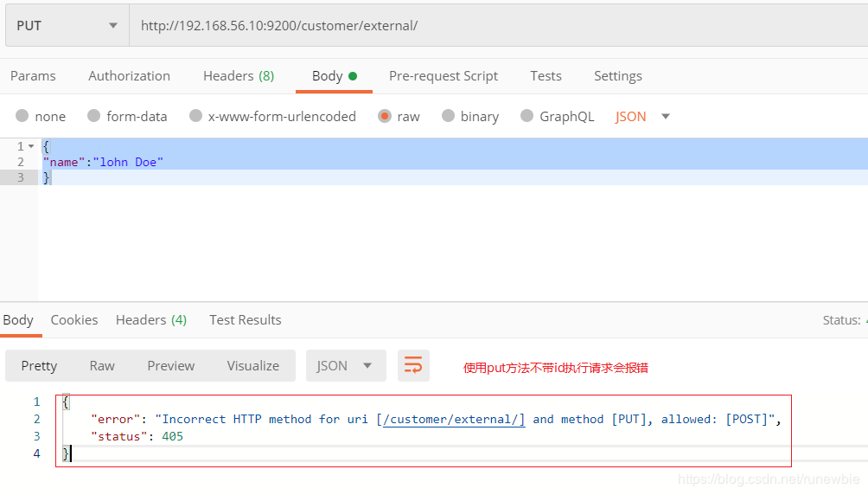
Task: Click the request URL input field
Action: click(x=498, y=25)
